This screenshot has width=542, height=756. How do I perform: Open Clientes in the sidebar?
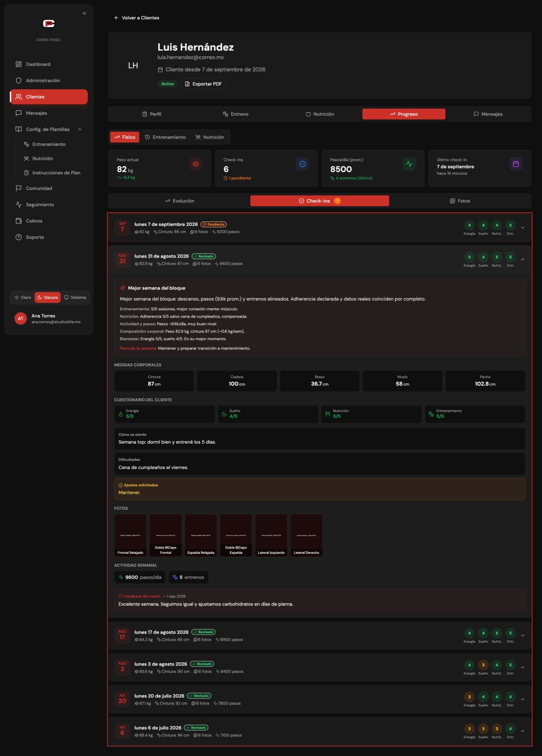pos(49,97)
